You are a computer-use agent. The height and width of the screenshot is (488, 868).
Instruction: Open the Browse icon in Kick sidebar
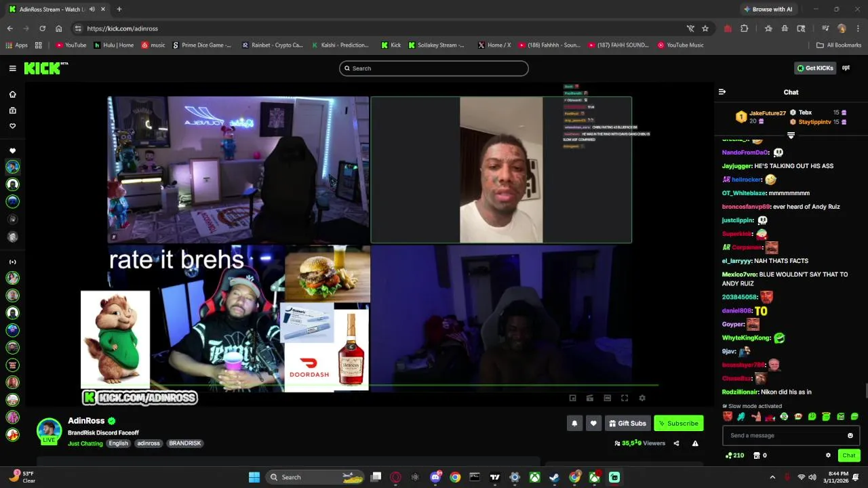click(x=12, y=110)
